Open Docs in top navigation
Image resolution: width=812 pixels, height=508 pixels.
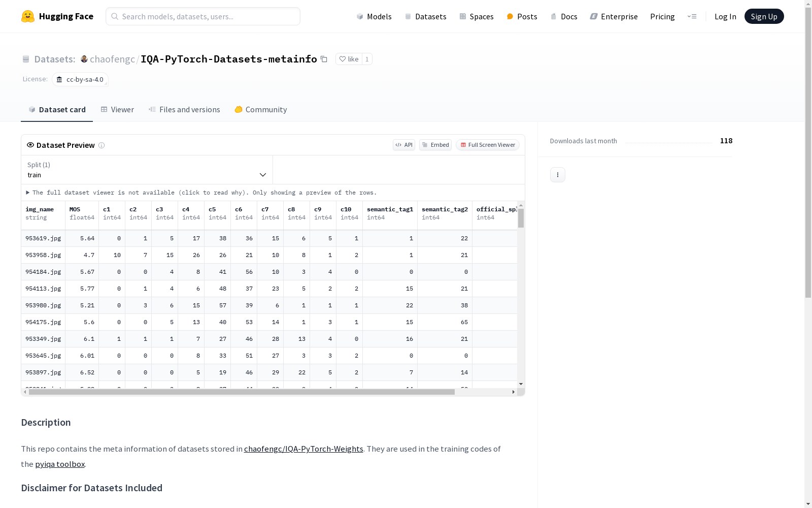point(564,16)
